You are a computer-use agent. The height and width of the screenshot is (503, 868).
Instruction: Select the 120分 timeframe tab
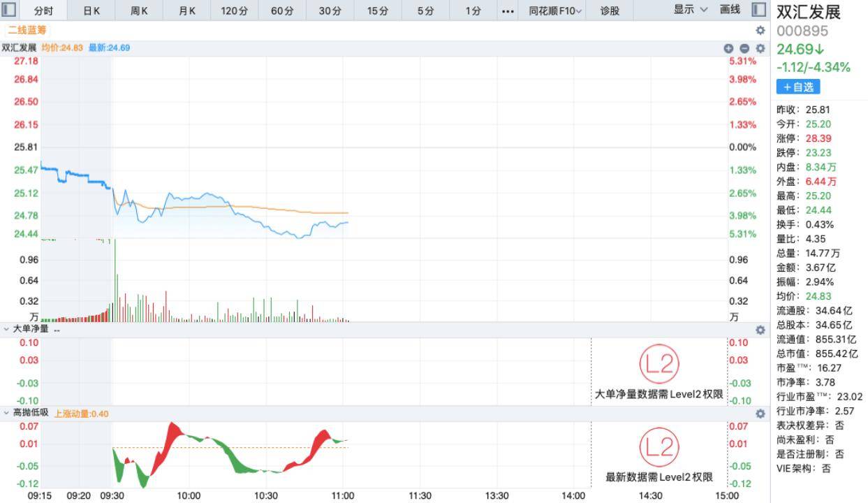tap(234, 10)
